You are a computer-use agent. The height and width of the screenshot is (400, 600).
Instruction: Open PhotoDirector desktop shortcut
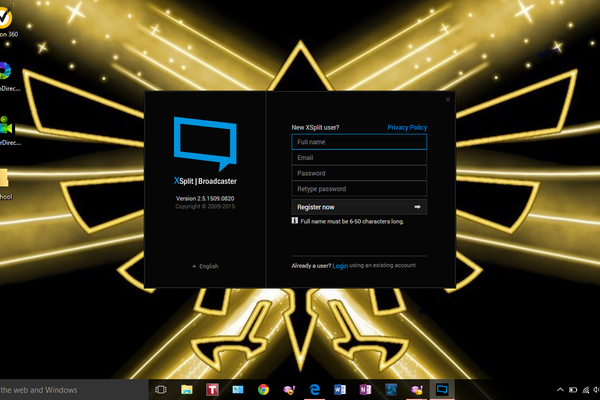click(8, 77)
